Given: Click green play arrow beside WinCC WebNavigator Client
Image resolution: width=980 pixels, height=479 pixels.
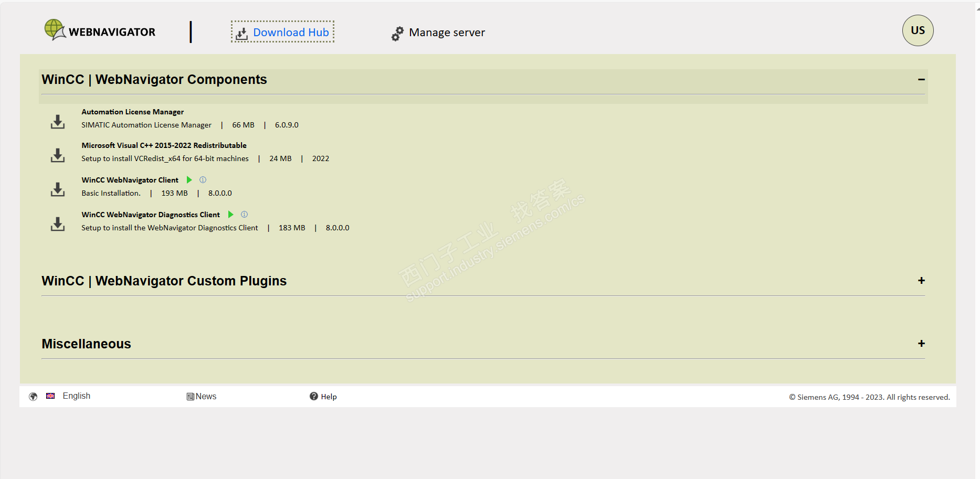Looking at the screenshot, I should coord(189,180).
